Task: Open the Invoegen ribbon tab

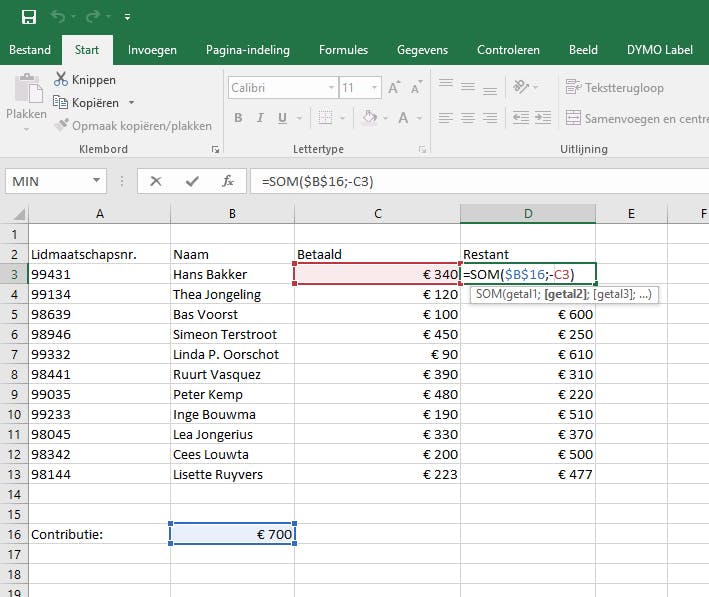Action: (153, 50)
